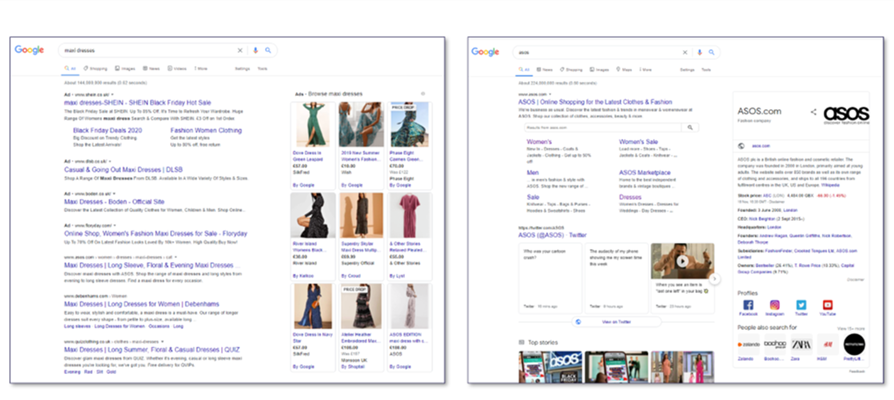
Task: Open the ASOS YouTube profile icon
Action: [x=828, y=305]
